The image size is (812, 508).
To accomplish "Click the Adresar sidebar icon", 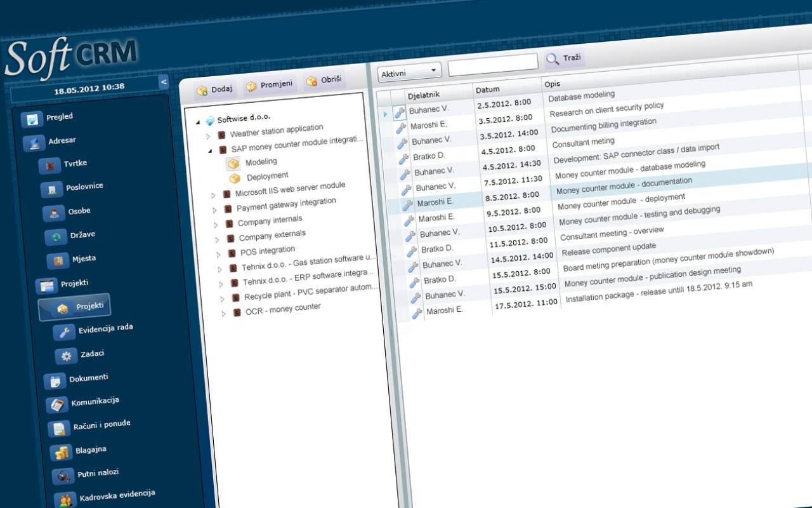I will click(34, 143).
